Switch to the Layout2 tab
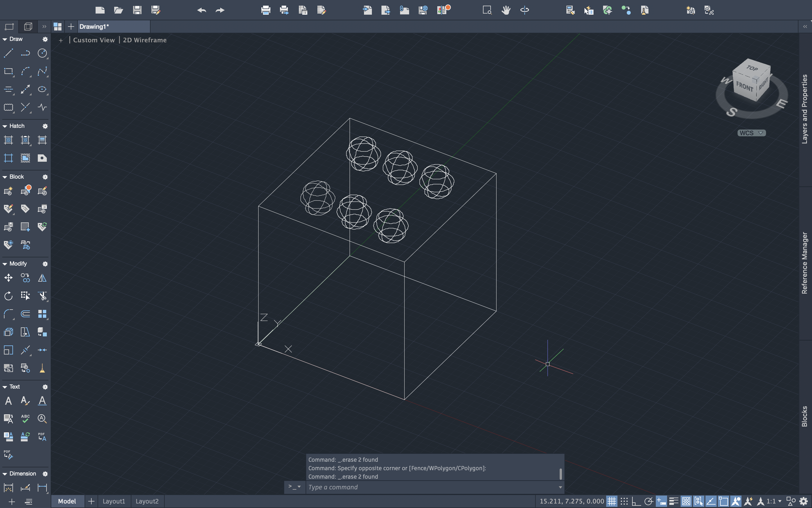Viewport: 812px width, 508px height. pos(147,501)
